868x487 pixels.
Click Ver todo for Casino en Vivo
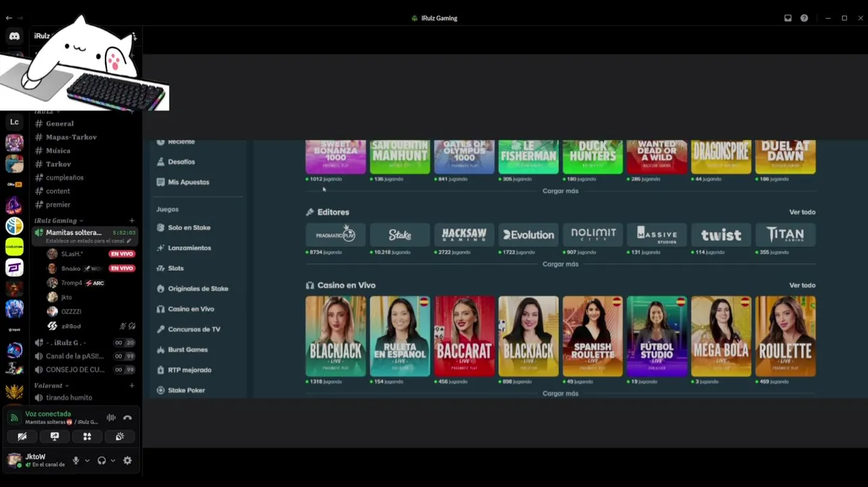coord(802,285)
